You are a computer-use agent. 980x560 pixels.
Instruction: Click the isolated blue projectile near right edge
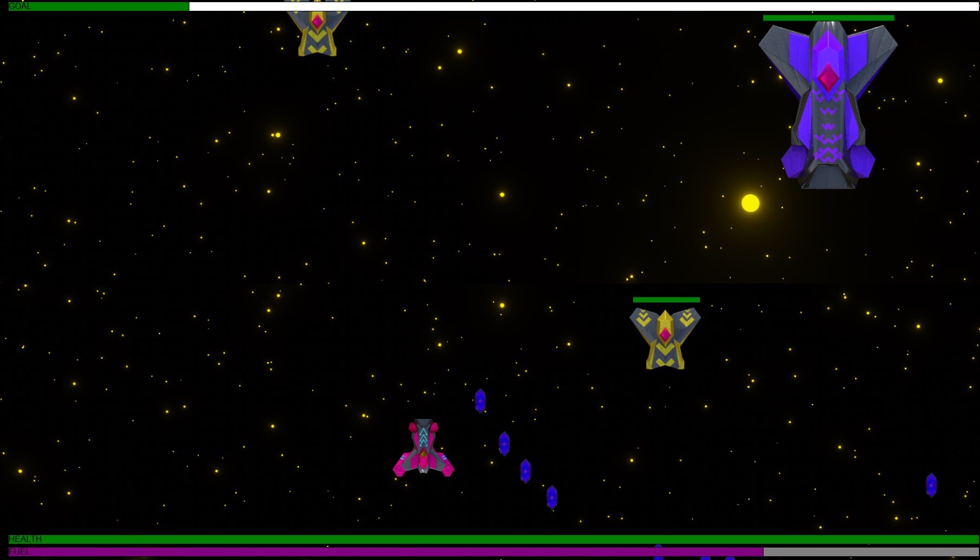point(931,485)
